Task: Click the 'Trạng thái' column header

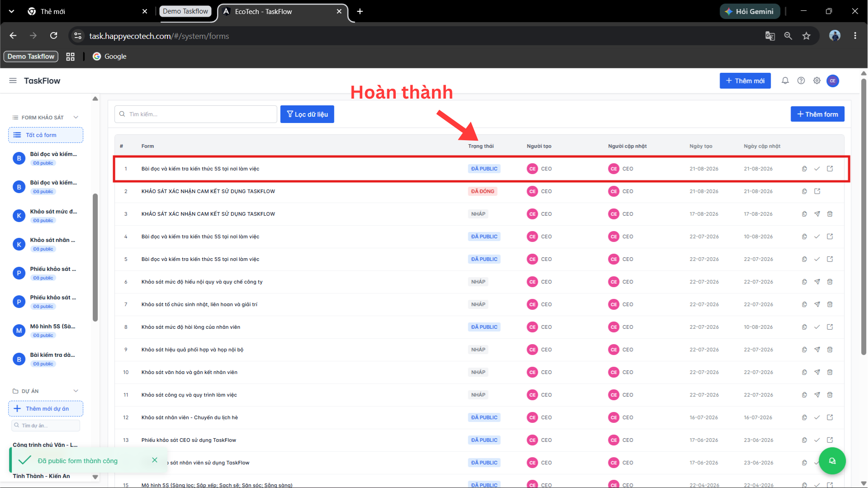Action: (x=481, y=146)
